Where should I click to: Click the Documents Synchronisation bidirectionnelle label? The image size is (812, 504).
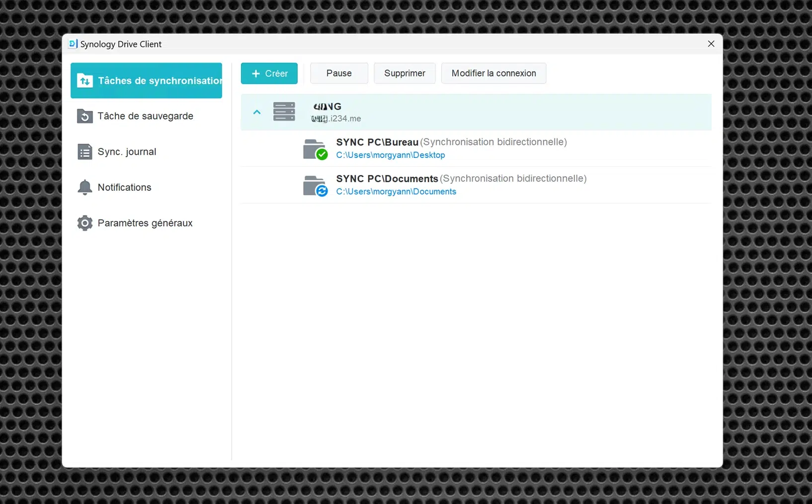click(513, 179)
